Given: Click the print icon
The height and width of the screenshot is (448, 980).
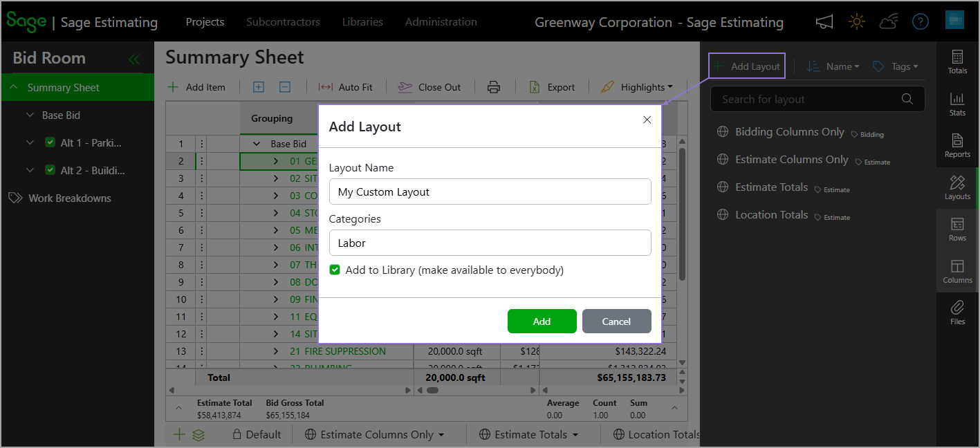Looking at the screenshot, I should coord(494,87).
